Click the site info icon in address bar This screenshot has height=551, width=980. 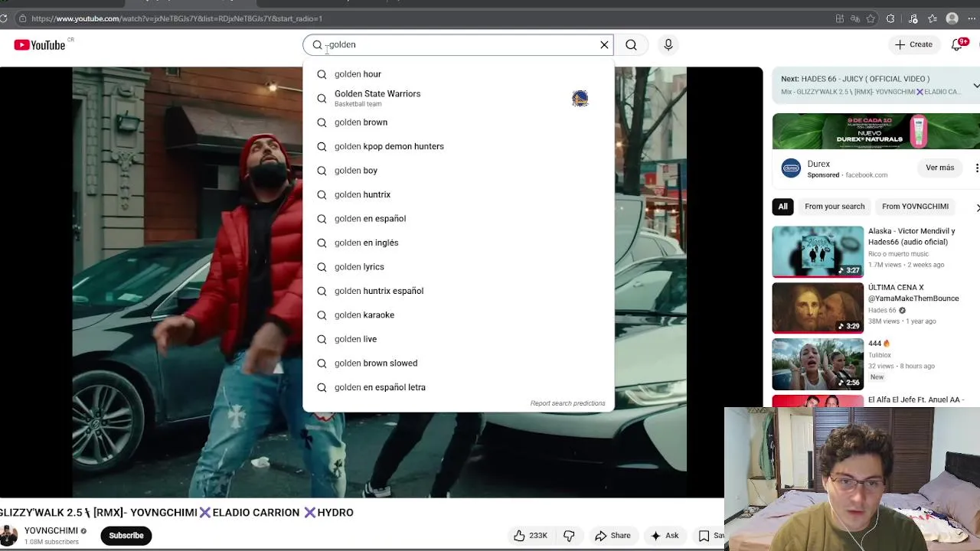click(22, 18)
